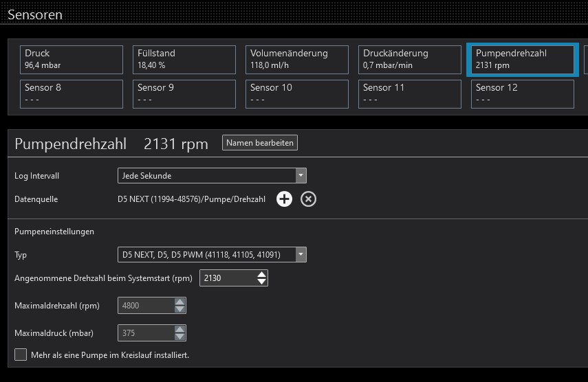
Task: Add a data source with the plus icon
Action: pos(284,199)
